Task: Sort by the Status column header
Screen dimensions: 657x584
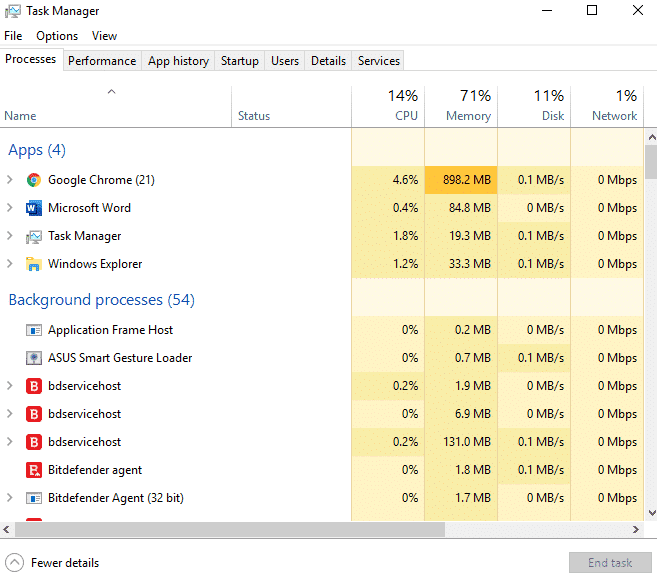Action: (x=291, y=107)
